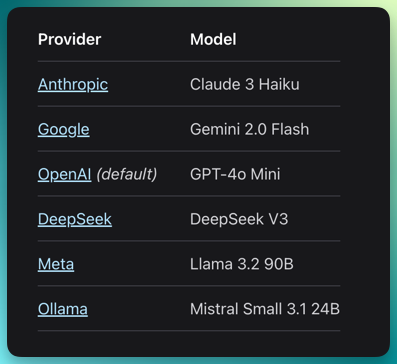Click the number 3 in Claude 3 Haiku
This screenshot has width=397, height=364.
250,85
